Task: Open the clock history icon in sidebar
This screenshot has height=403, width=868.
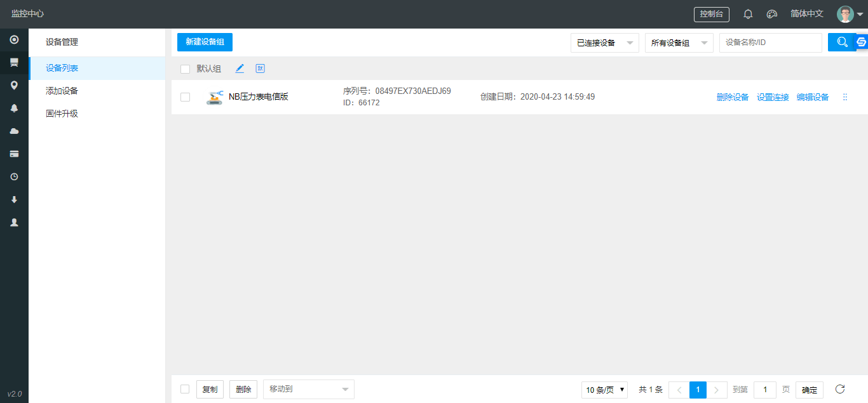Action: tap(14, 176)
